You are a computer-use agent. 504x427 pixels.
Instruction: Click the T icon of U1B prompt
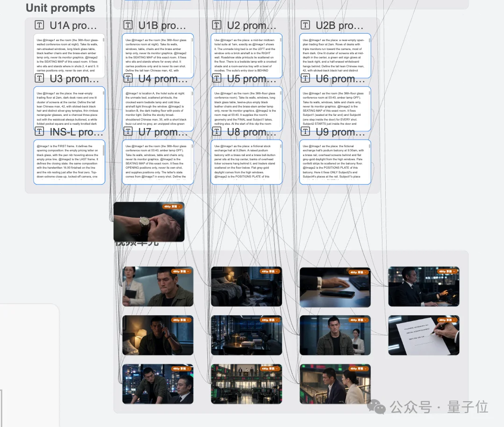pos(128,25)
